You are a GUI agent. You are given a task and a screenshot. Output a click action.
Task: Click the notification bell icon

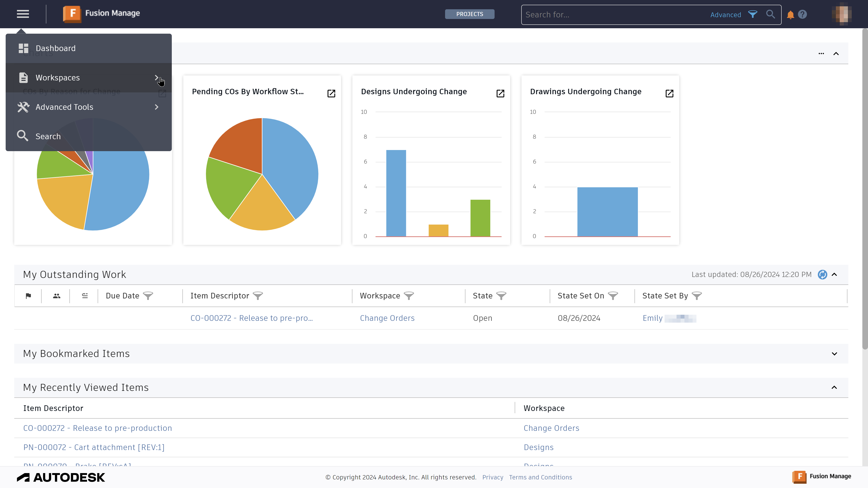click(x=790, y=14)
